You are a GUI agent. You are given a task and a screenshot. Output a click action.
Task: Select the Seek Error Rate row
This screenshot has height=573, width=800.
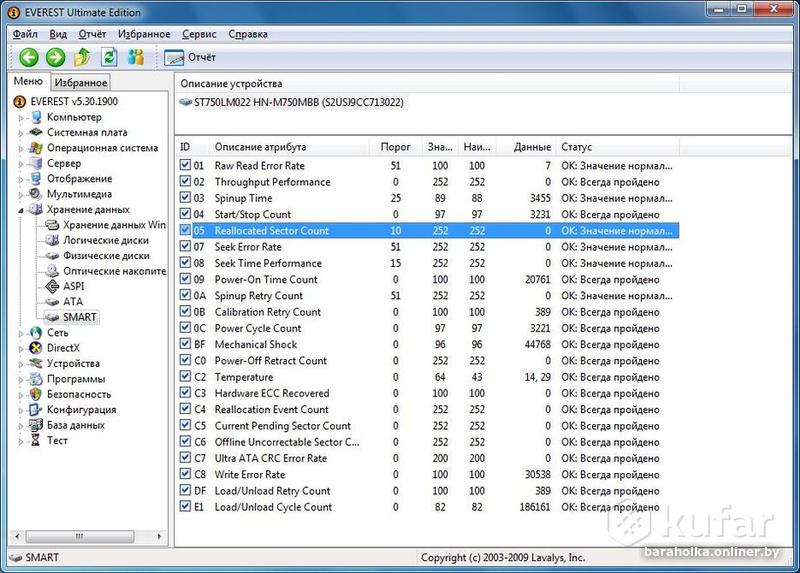click(429, 247)
